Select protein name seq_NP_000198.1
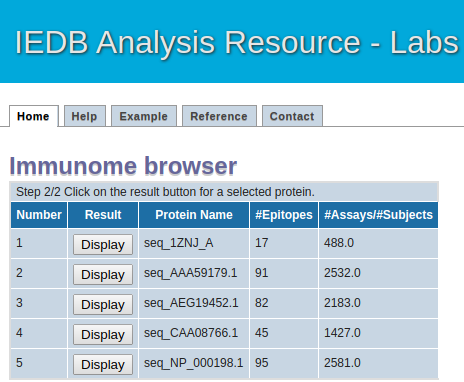Viewport: 464px width, 382px height. click(x=194, y=363)
